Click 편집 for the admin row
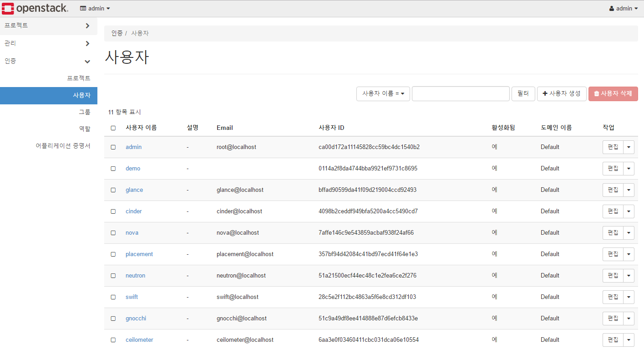Viewport: 644px width, 350px height. click(613, 147)
